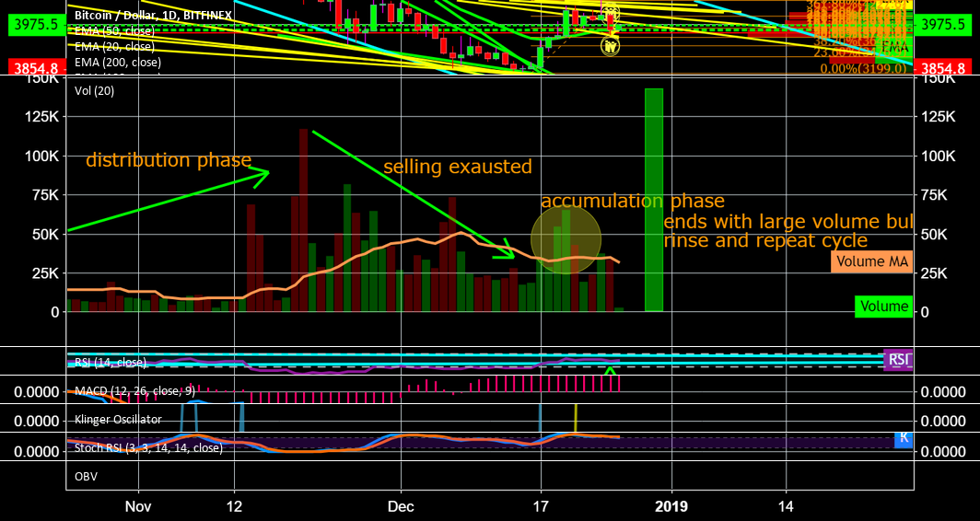The image size is (980, 521).
Task: Select the OBV indicator legend
Action: click(86, 477)
